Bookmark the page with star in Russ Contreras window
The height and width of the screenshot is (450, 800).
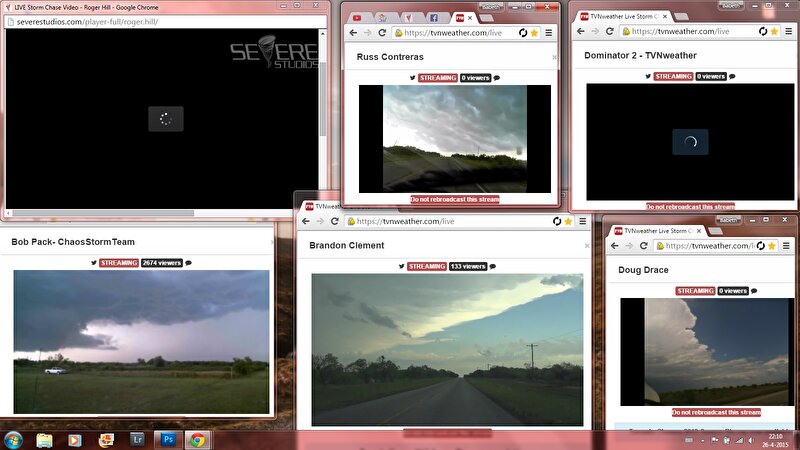(534, 33)
